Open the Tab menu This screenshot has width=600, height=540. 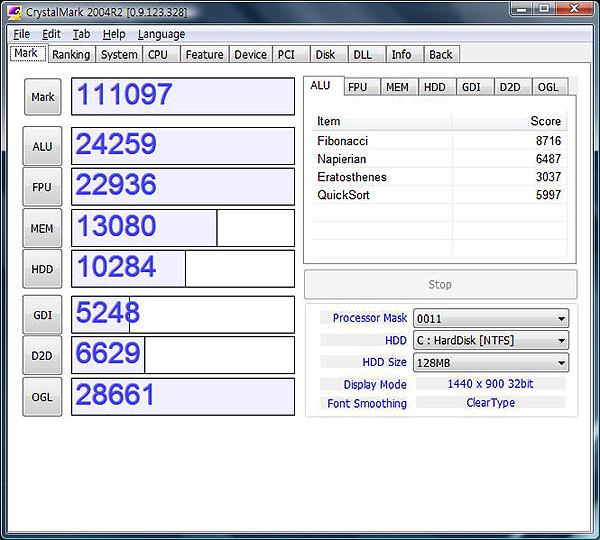pyautogui.click(x=81, y=34)
